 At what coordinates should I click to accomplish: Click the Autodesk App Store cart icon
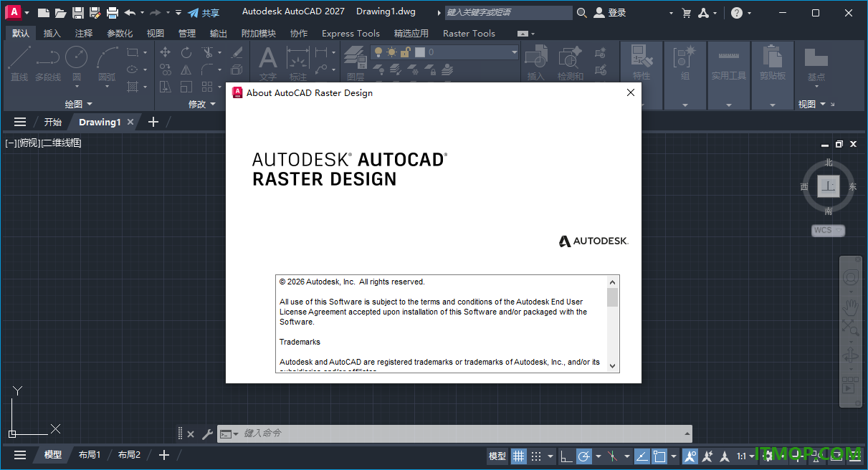coord(687,13)
